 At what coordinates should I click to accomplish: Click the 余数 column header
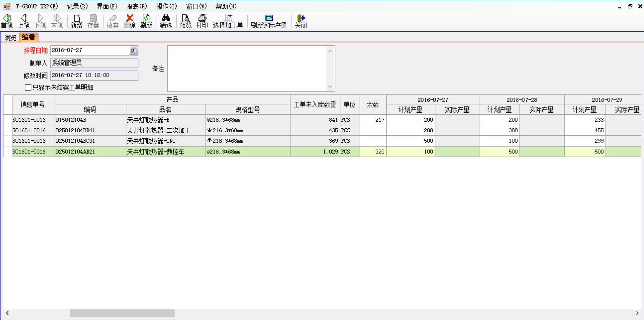click(x=373, y=105)
